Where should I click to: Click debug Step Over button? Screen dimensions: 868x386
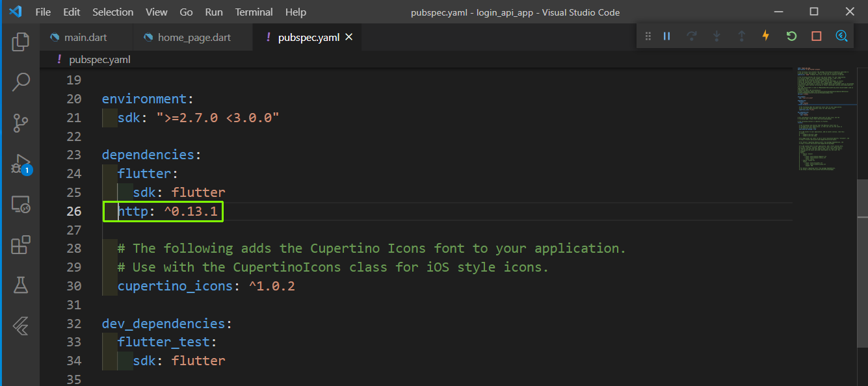[691, 36]
